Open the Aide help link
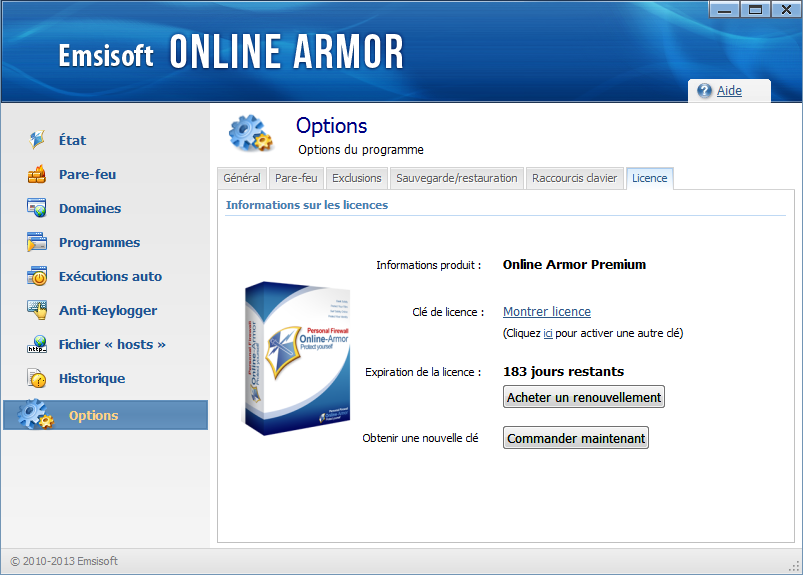This screenshot has height=575, width=803. [x=729, y=91]
